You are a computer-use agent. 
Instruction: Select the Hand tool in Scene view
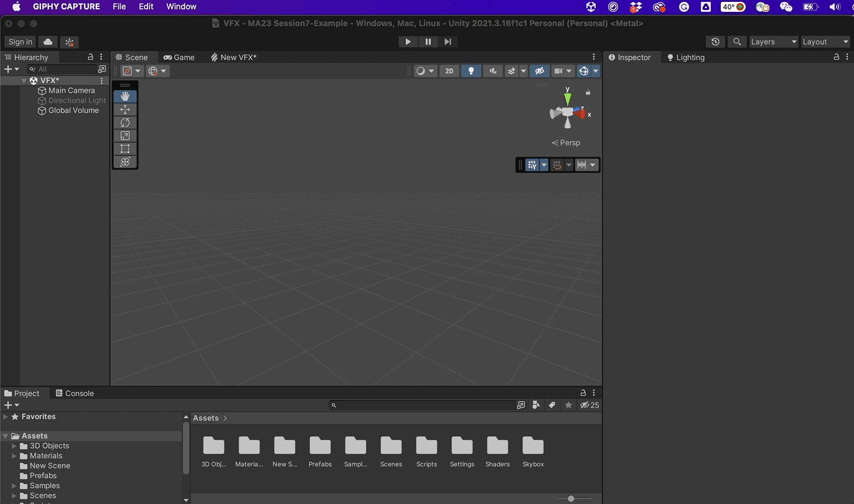[125, 96]
